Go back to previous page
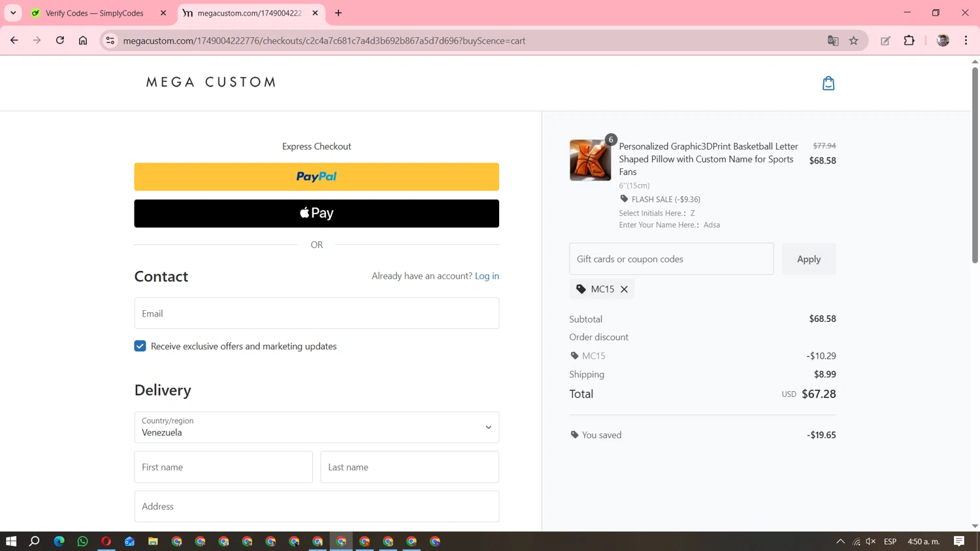980x551 pixels. pos(14,40)
